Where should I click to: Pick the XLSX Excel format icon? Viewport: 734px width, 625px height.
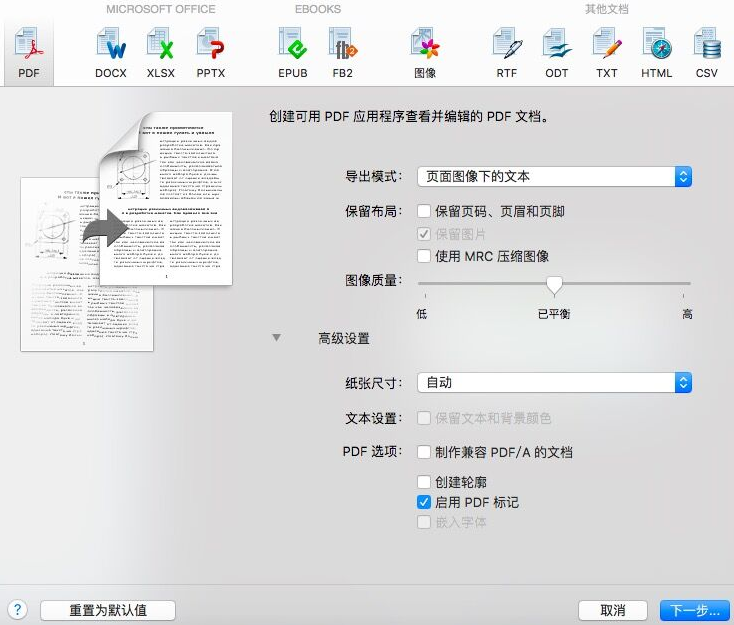(161, 53)
